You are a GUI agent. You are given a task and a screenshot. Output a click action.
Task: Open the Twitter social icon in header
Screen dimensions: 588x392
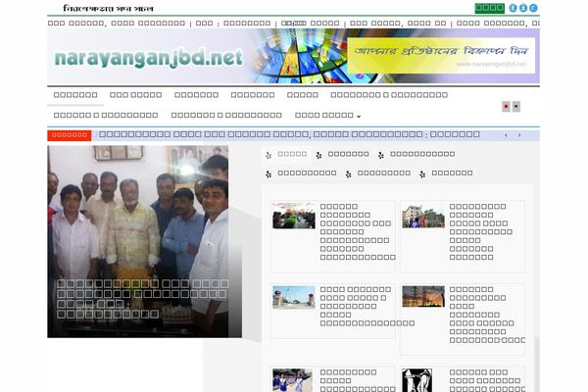(x=513, y=8)
